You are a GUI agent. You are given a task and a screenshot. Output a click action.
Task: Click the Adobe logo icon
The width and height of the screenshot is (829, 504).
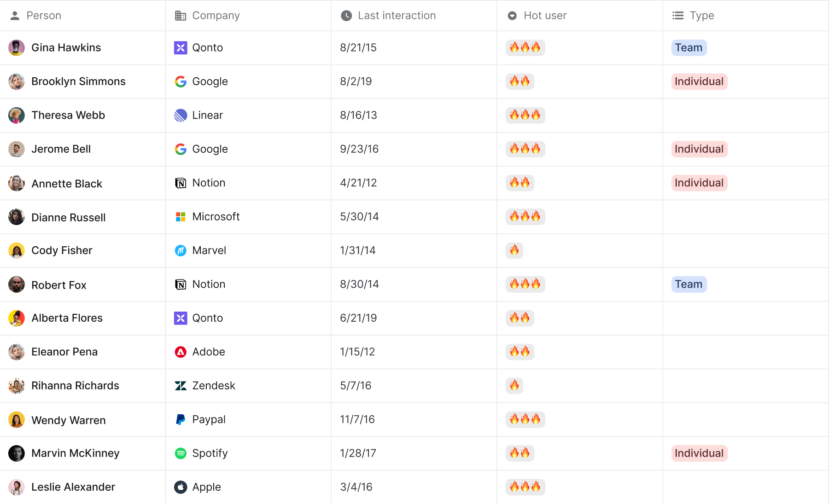pos(181,352)
